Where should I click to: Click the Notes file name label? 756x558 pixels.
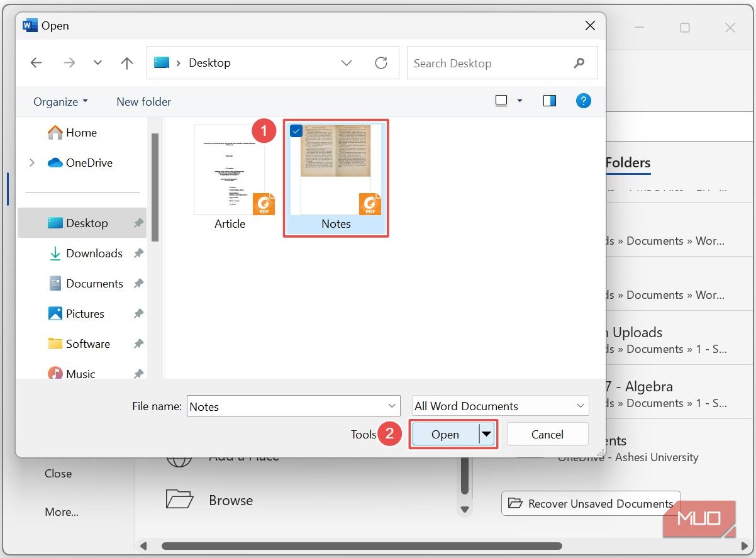336,223
